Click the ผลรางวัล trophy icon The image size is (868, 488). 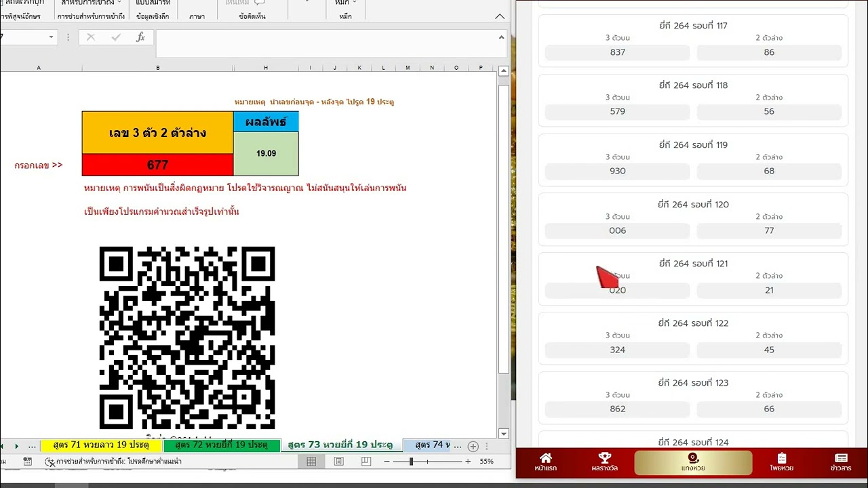[605, 462]
